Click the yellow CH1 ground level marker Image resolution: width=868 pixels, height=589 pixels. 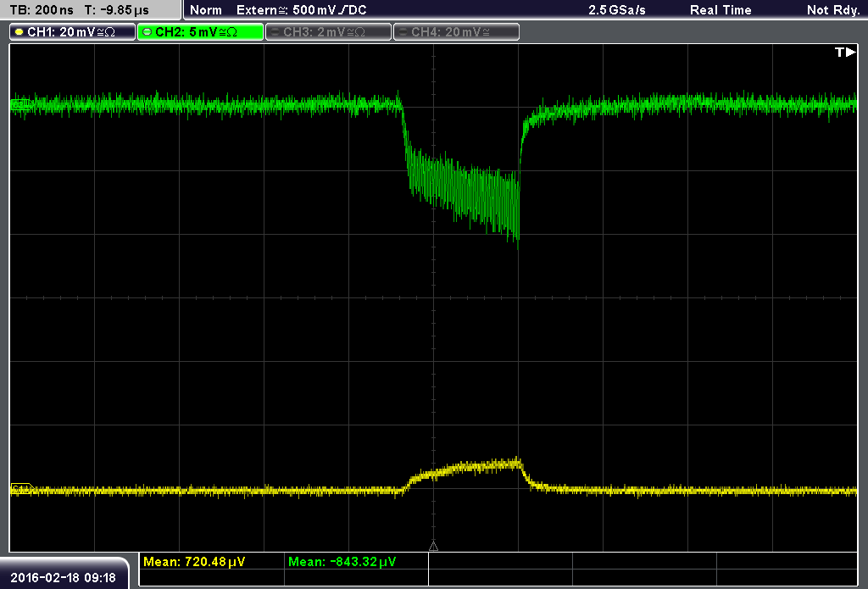pos(21,489)
